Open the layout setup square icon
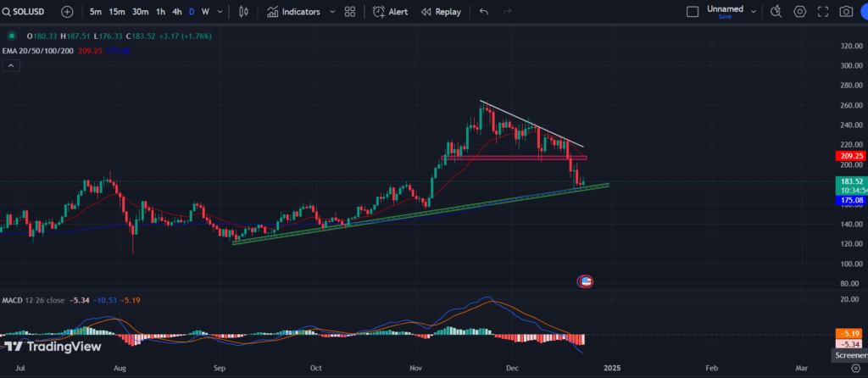 (x=693, y=12)
